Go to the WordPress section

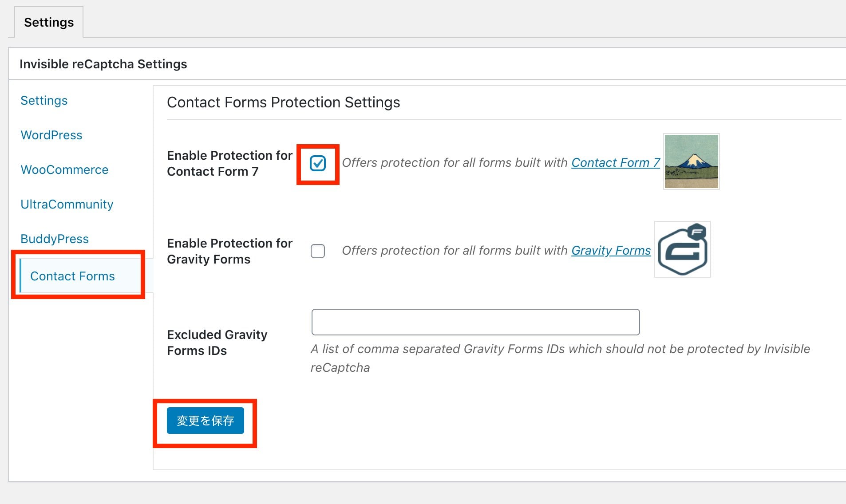coord(51,135)
